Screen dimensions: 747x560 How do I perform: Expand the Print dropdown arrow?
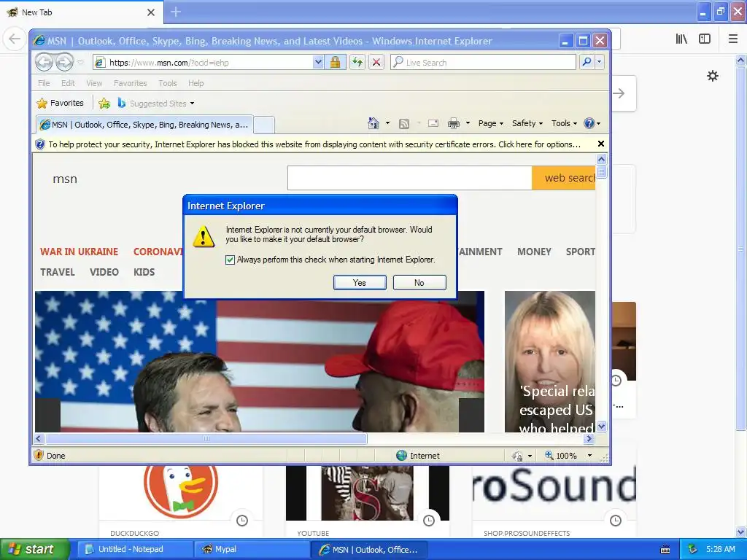tap(468, 123)
